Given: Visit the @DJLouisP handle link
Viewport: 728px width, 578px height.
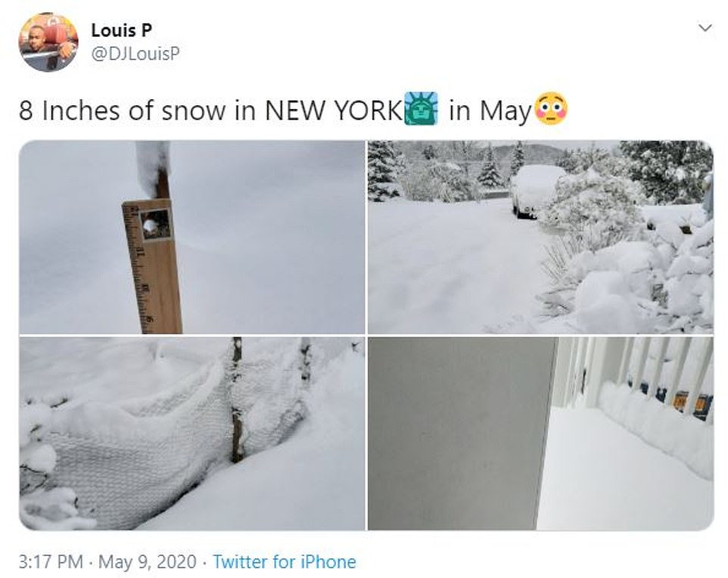Looking at the screenshot, I should 135,53.
